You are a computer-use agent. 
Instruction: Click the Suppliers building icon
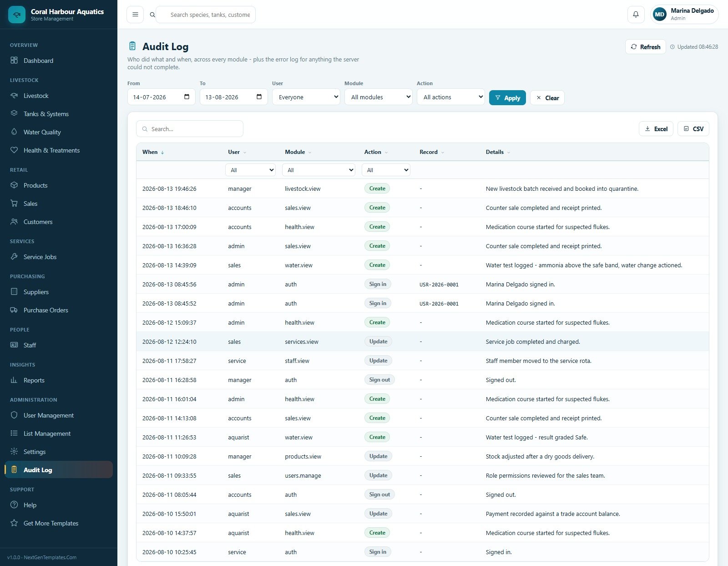pyautogui.click(x=14, y=292)
